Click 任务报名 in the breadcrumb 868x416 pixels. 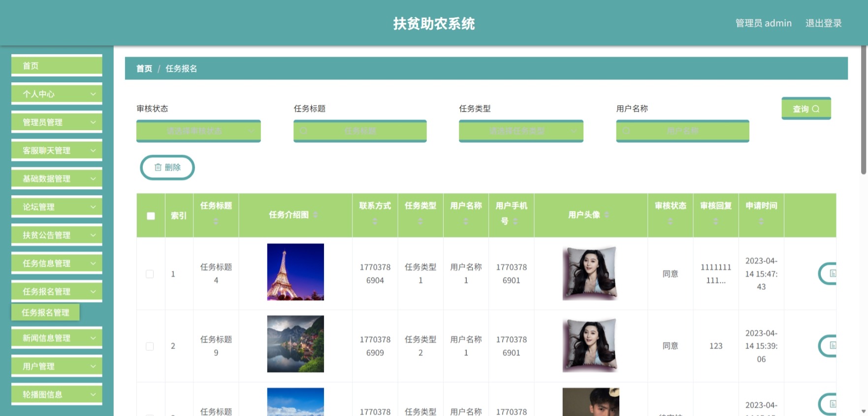pos(181,69)
